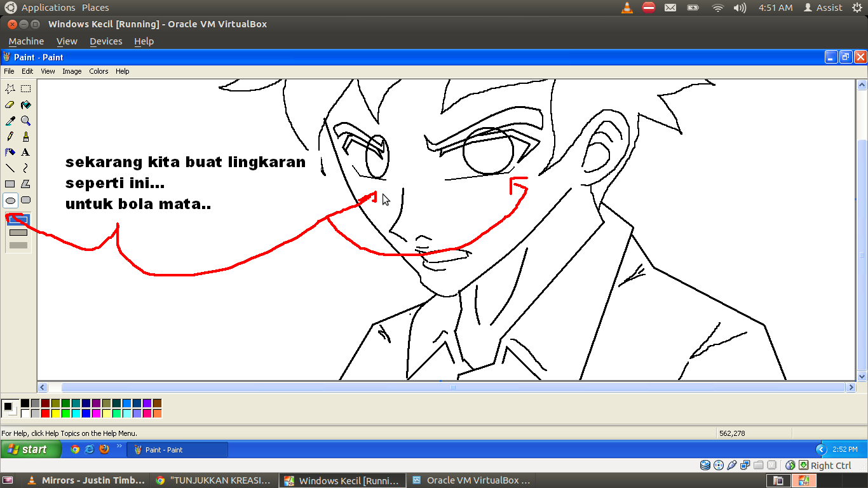This screenshot has height=488, width=868.
Task: Pick the black color swatch
Action: pyautogui.click(x=25, y=403)
